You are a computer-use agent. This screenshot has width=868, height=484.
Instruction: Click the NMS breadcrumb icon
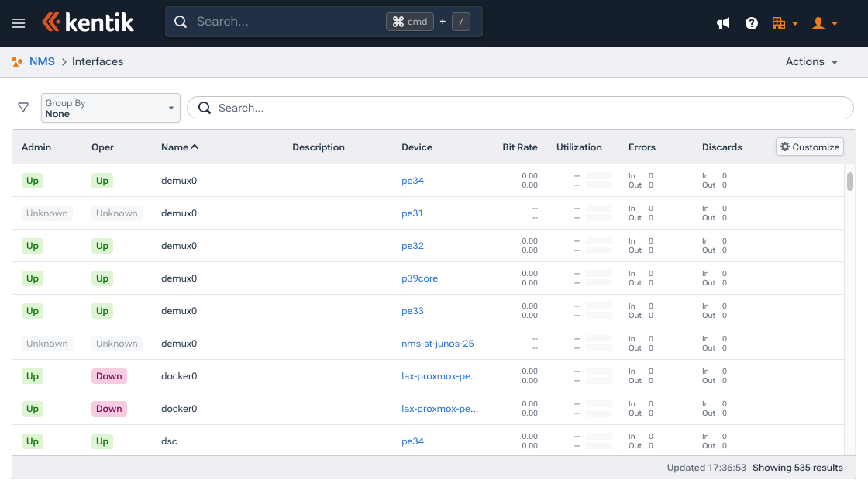coord(17,62)
